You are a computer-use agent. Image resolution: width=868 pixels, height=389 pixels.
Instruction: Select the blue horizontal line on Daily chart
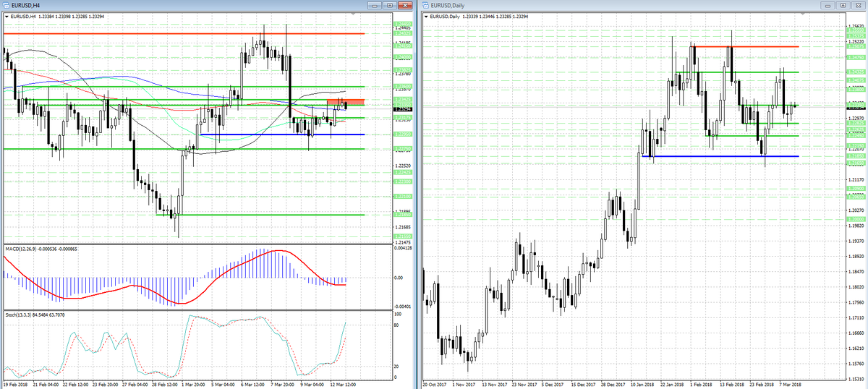pos(720,156)
